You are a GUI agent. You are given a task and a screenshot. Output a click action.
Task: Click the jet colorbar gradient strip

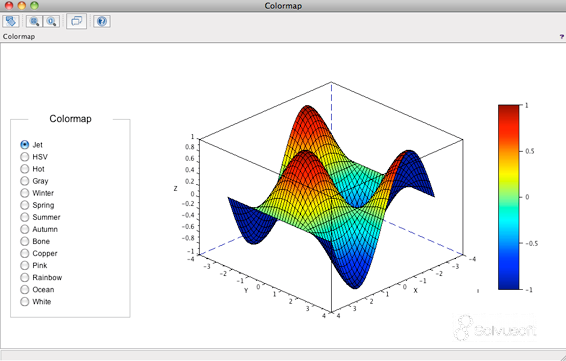coord(509,197)
